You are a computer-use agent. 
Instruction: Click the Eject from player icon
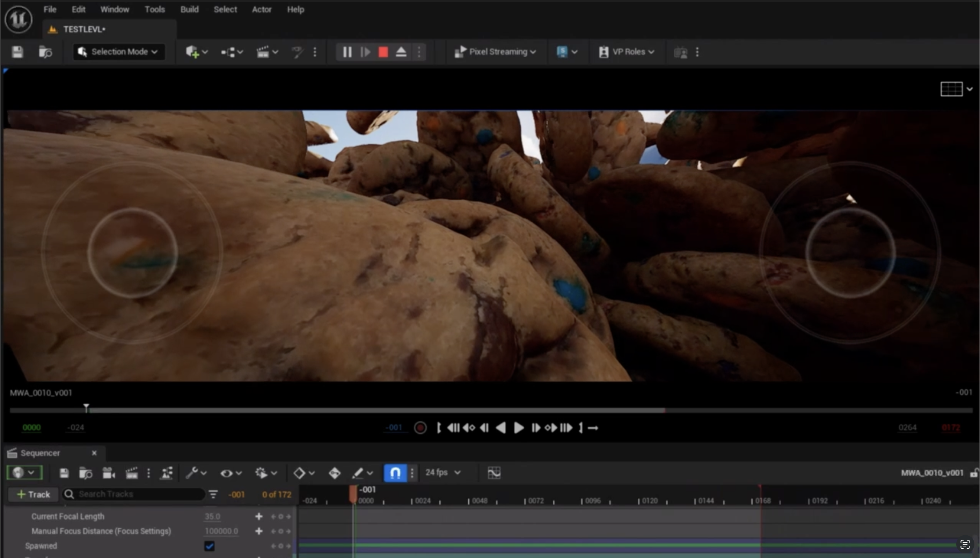click(x=401, y=52)
